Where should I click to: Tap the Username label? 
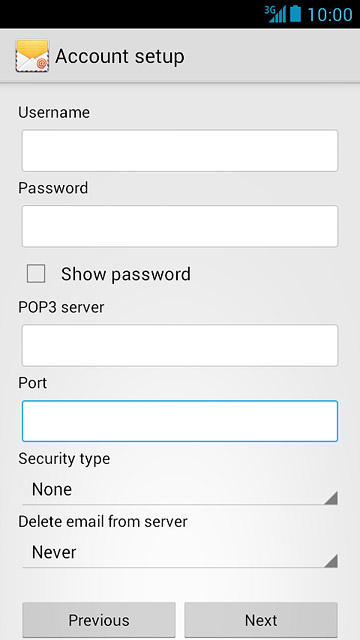tap(54, 112)
